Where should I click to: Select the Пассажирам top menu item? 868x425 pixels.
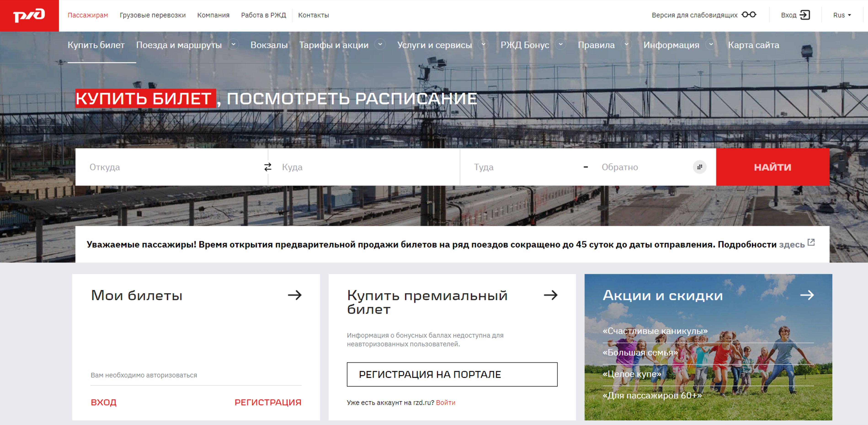click(x=88, y=15)
